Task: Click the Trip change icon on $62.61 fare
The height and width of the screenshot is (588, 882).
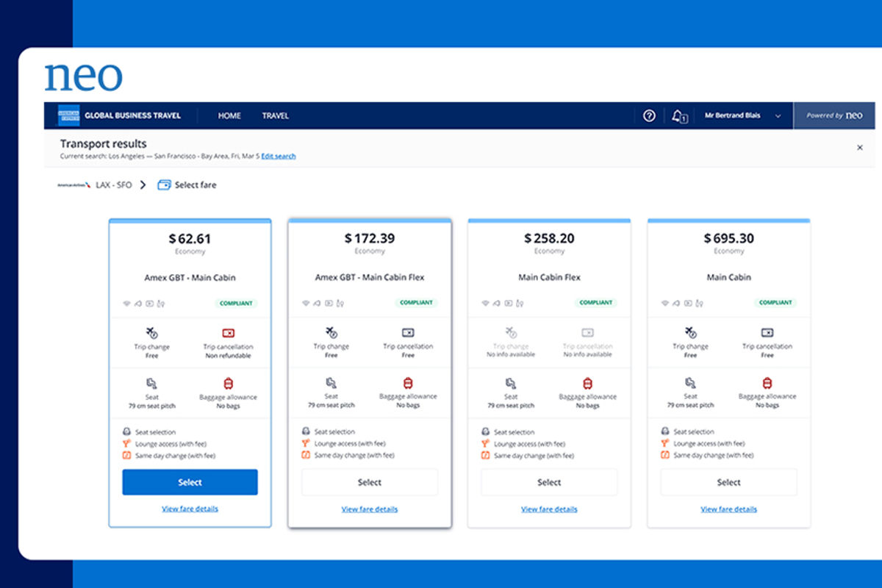Action: pos(151,333)
